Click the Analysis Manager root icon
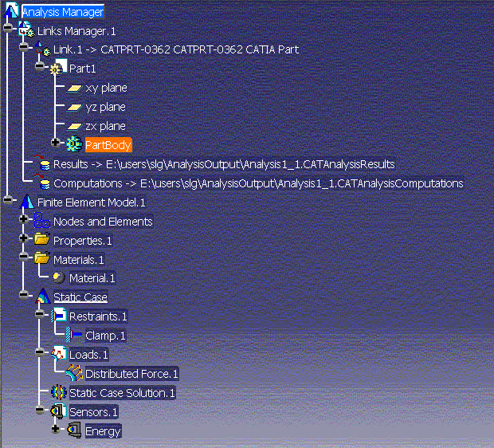The image size is (494, 448). point(10,11)
